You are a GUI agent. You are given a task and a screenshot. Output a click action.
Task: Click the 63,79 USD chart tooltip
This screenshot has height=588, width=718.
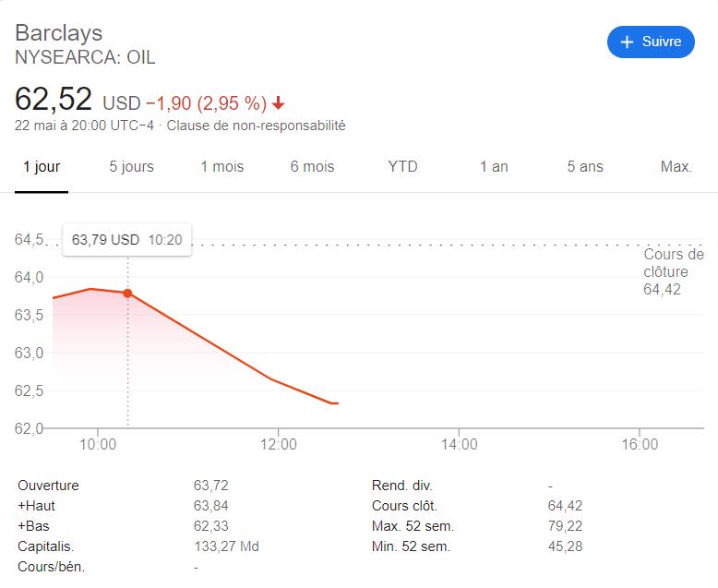click(x=126, y=239)
